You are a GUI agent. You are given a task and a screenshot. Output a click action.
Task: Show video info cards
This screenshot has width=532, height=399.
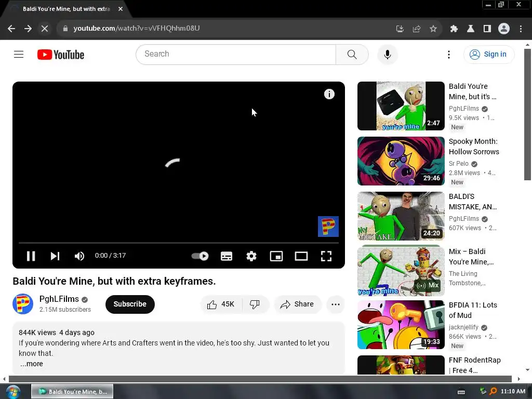[x=329, y=94]
